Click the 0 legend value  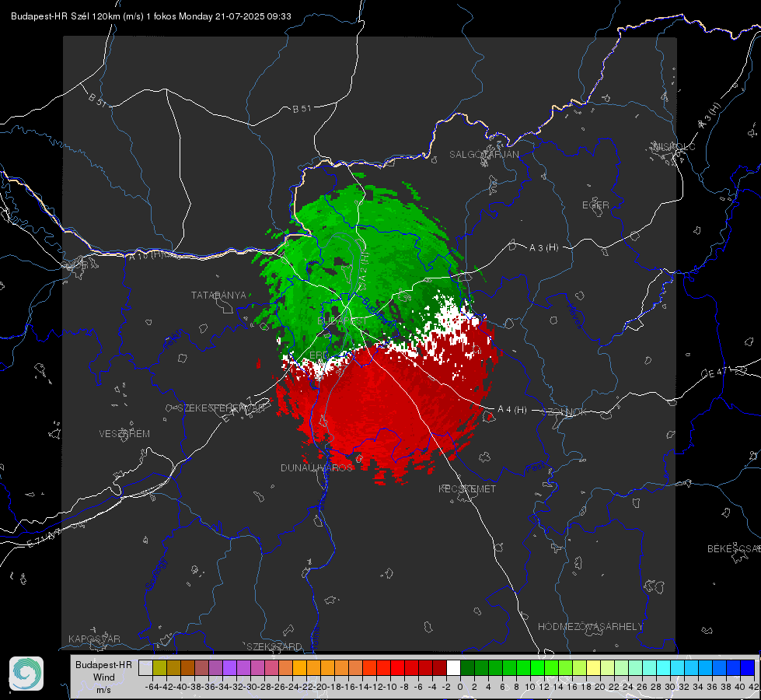(x=460, y=687)
